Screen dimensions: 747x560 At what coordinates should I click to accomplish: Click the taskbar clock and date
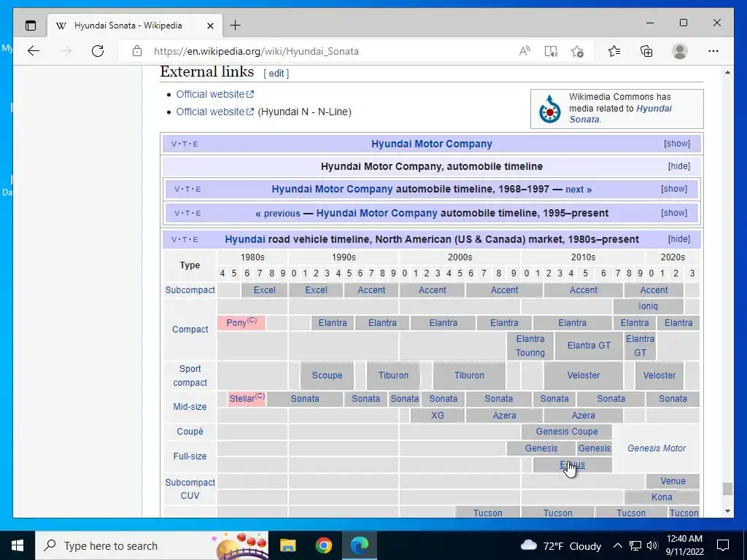(684, 545)
